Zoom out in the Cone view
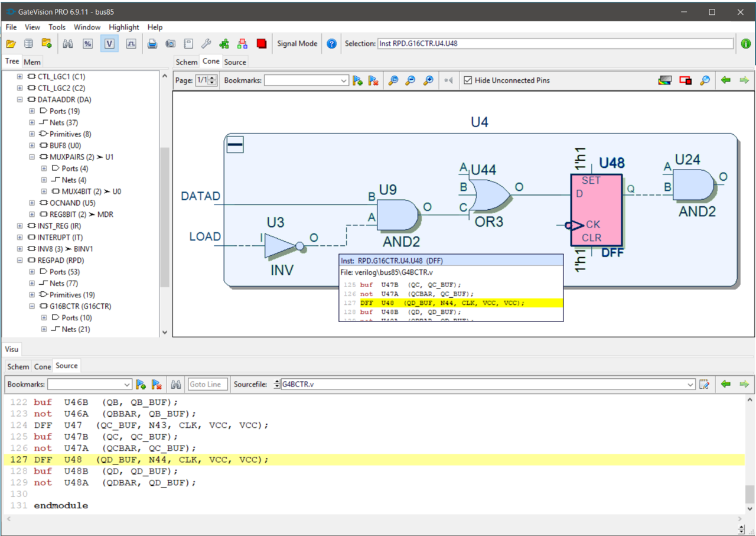 coord(410,80)
